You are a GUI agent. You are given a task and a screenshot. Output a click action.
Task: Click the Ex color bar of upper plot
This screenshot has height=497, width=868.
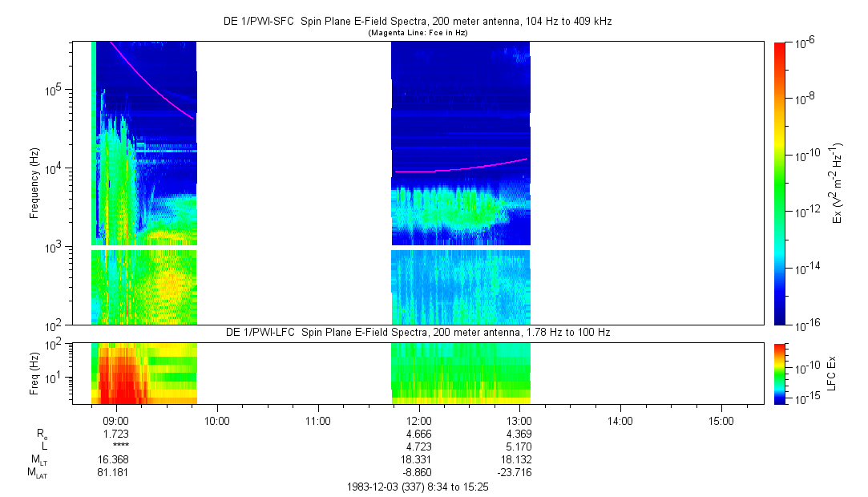coord(779,184)
